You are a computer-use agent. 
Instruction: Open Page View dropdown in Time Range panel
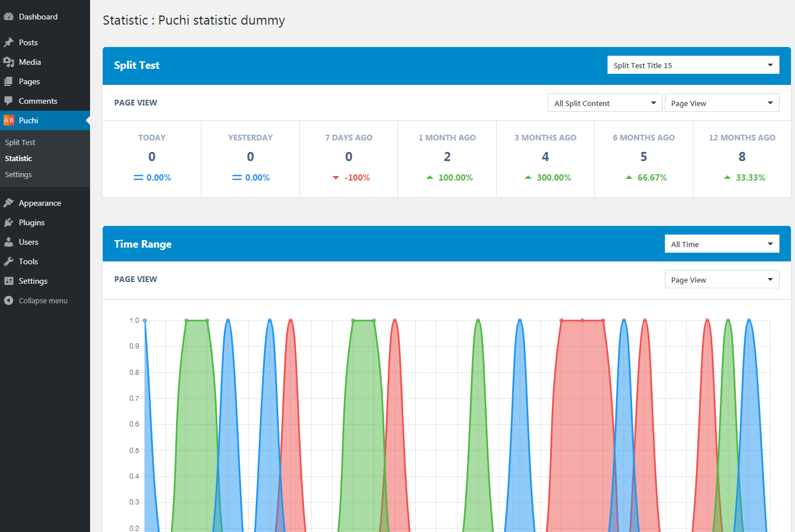(722, 280)
